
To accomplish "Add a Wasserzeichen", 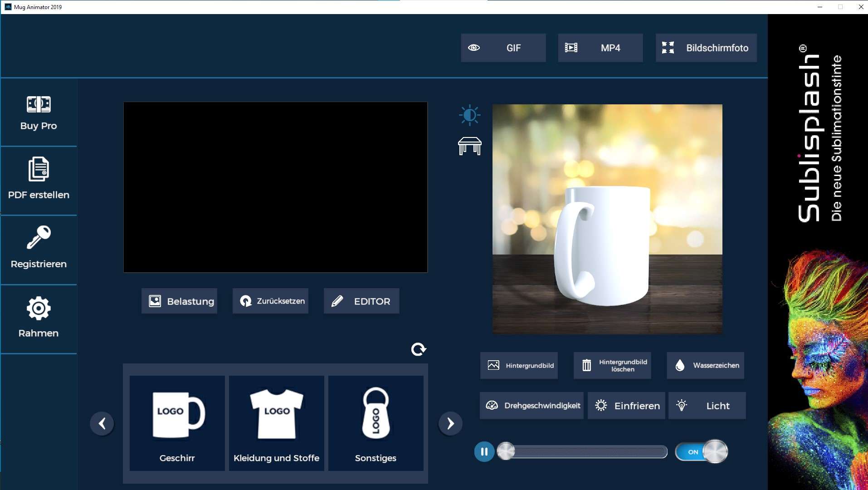I will click(705, 365).
